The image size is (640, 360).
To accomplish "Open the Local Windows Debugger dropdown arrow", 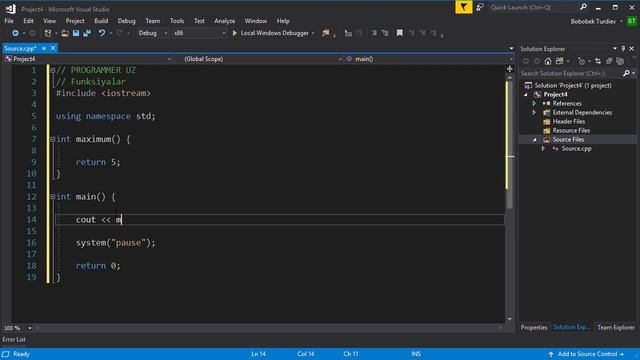I will click(313, 33).
